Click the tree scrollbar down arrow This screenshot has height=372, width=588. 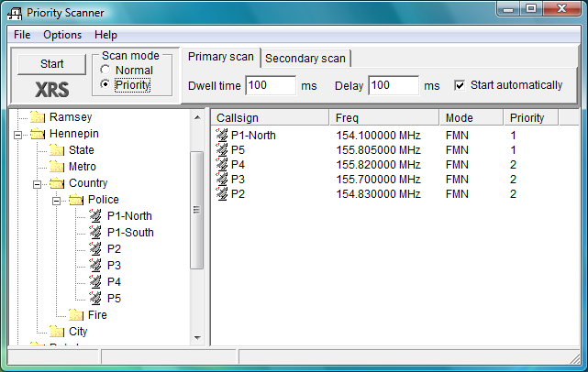pos(197,337)
